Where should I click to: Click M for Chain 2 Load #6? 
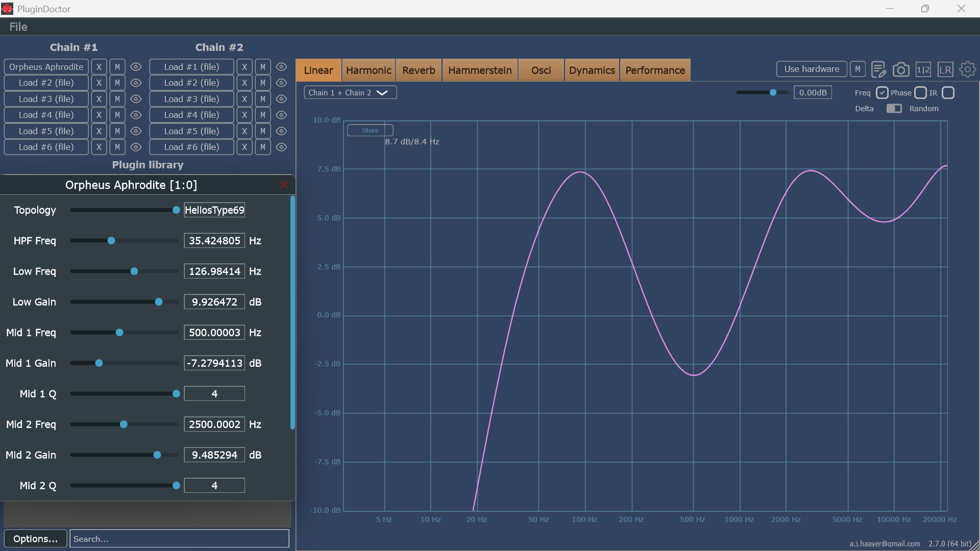coord(263,147)
